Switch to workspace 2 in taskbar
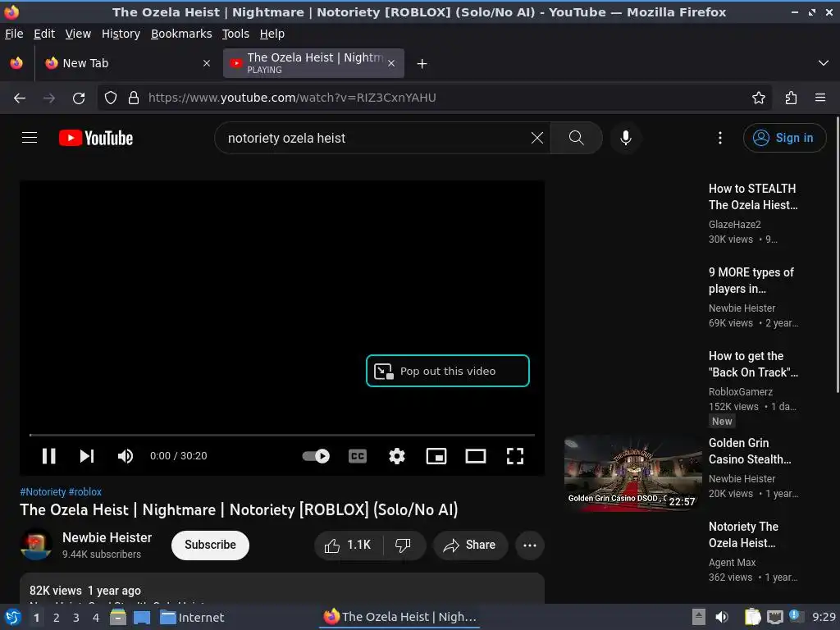 [57, 618]
